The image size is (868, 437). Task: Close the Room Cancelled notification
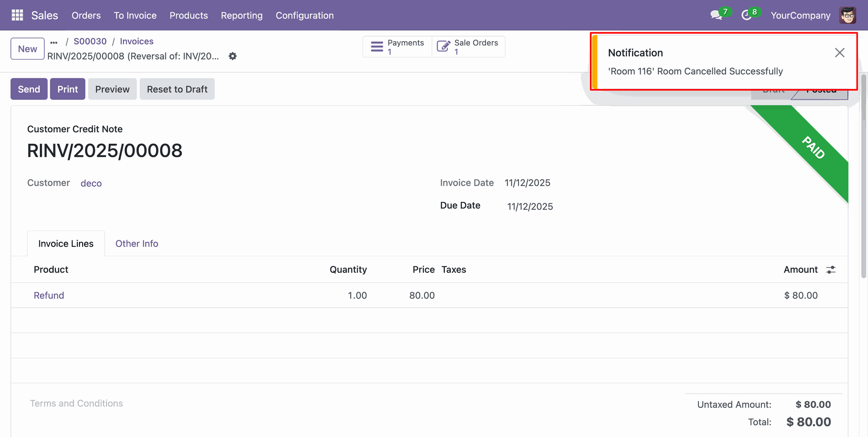(x=839, y=53)
